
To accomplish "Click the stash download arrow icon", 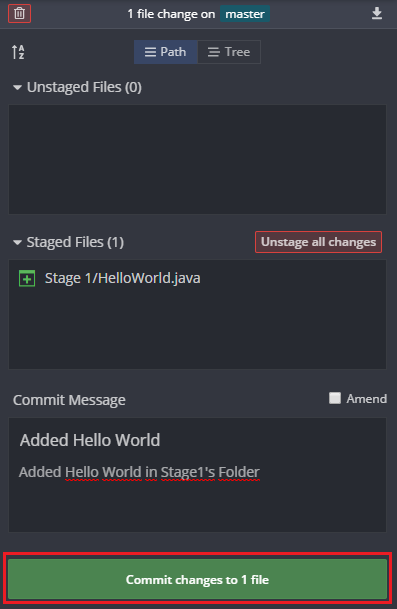I will point(377,14).
